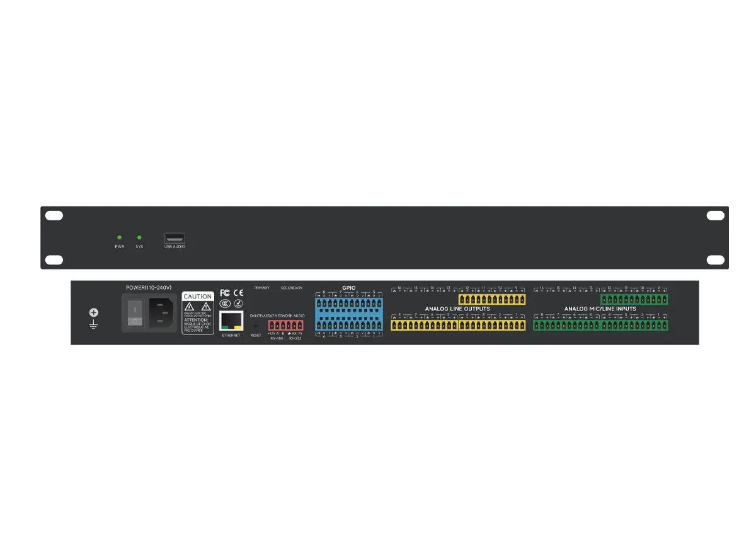
Task: Click the DANTE/AES67 NETWORK AUDIO label
Action: tap(277, 315)
